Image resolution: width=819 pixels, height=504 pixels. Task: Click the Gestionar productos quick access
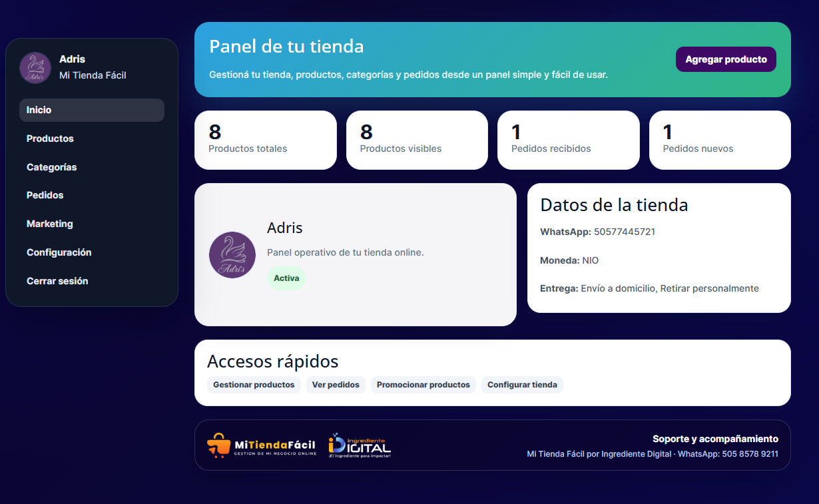tap(254, 385)
